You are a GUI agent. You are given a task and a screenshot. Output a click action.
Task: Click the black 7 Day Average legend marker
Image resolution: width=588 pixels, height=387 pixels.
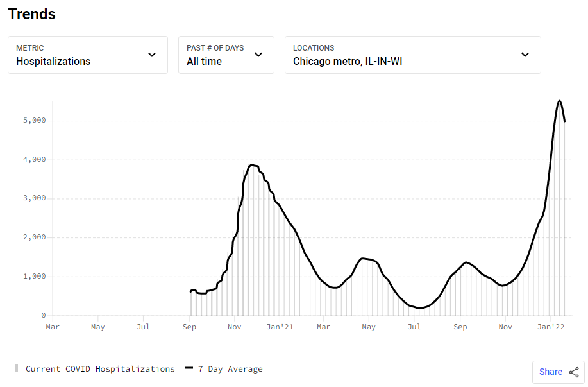(189, 368)
